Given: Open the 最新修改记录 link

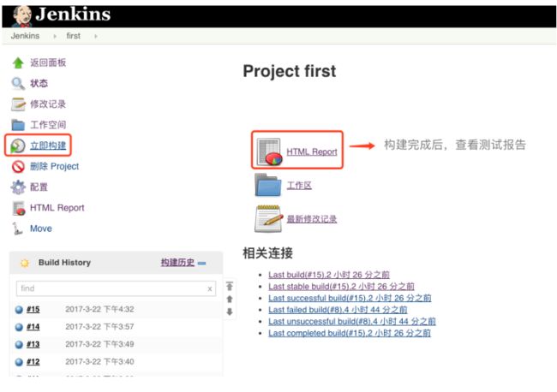Looking at the screenshot, I should pyautogui.click(x=312, y=219).
